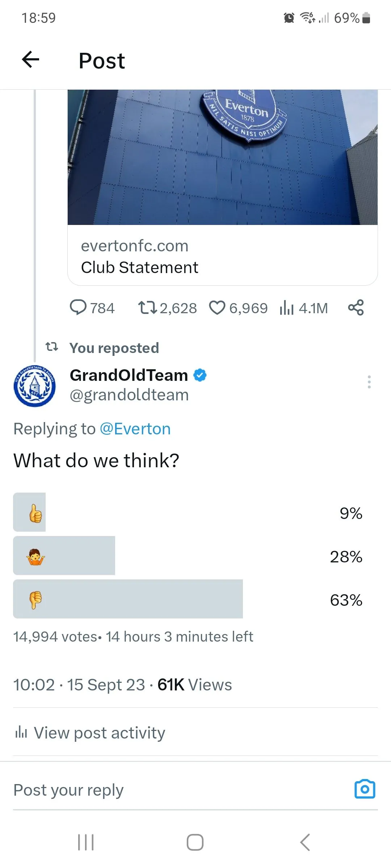Attach a photo with the camera icon
391x868 pixels.
point(365,790)
